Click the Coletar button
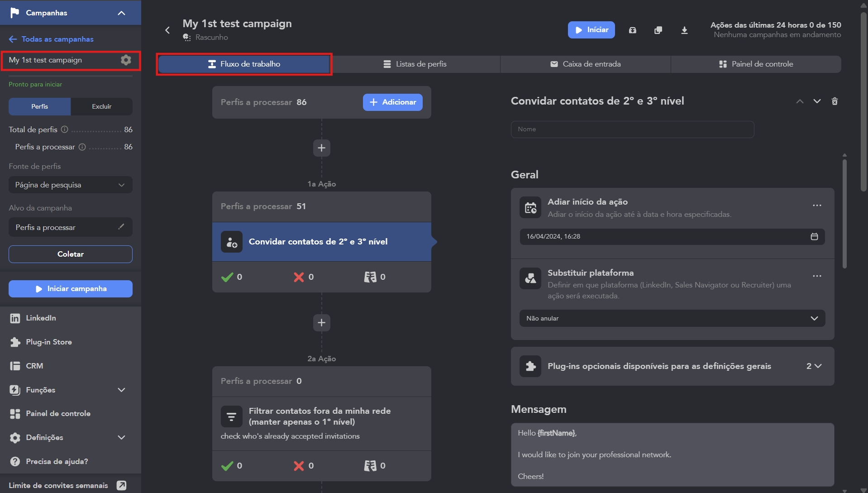 pos(71,254)
